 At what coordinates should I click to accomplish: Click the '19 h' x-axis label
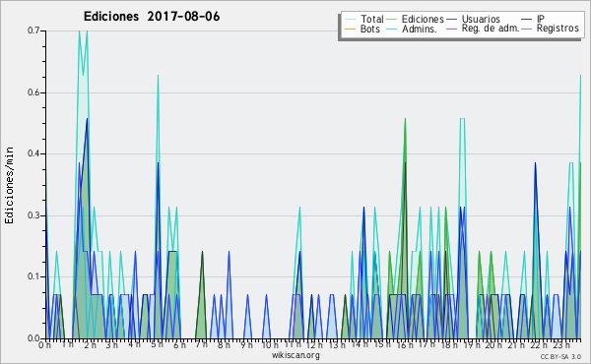point(471,344)
